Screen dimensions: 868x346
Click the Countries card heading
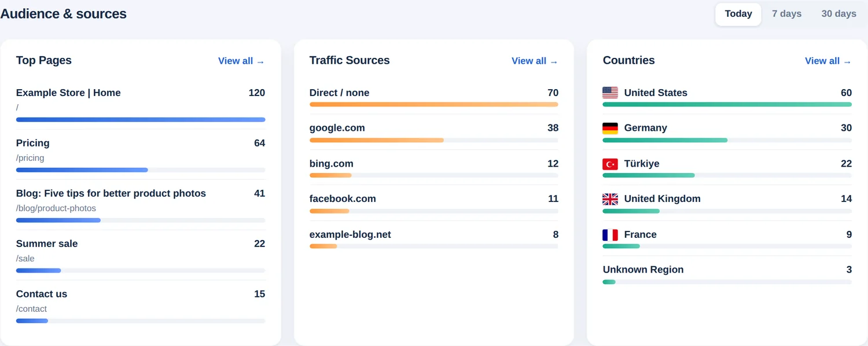(x=629, y=60)
